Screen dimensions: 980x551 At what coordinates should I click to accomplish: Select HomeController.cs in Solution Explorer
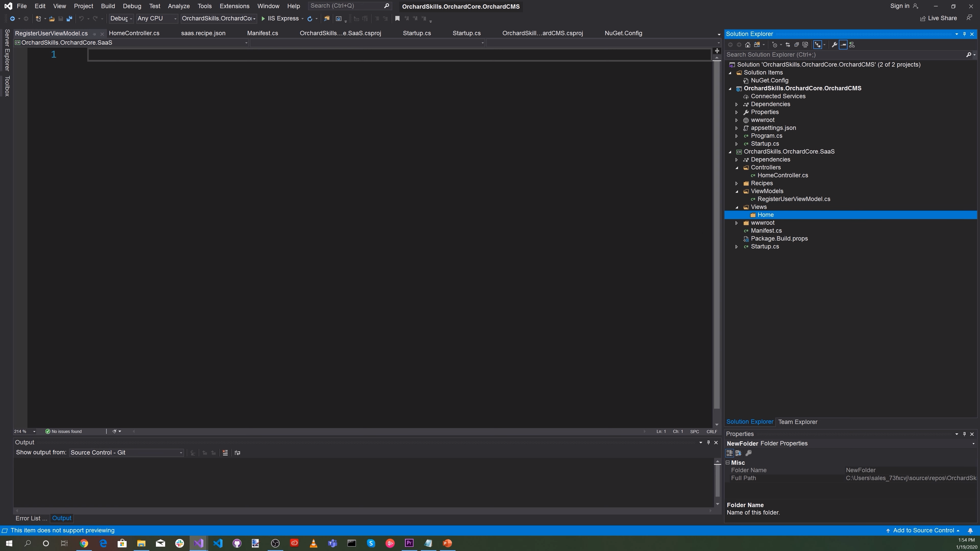click(x=782, y=175)
